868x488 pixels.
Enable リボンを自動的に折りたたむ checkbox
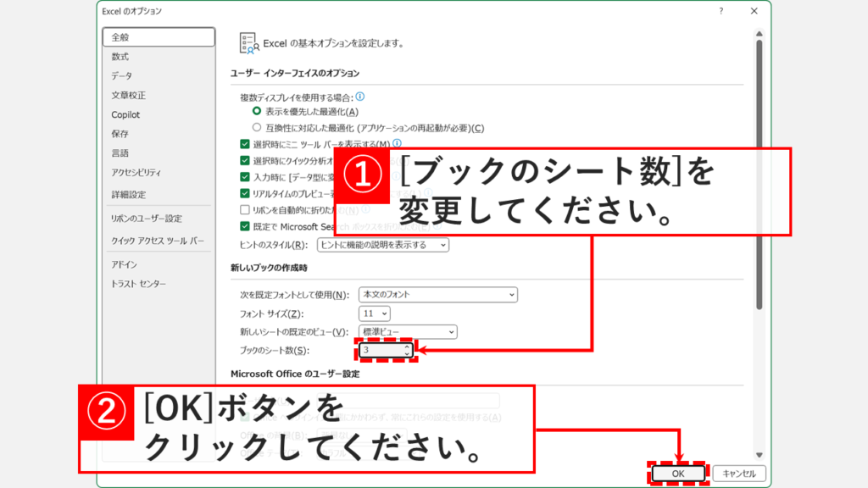(x=244, y=209)
